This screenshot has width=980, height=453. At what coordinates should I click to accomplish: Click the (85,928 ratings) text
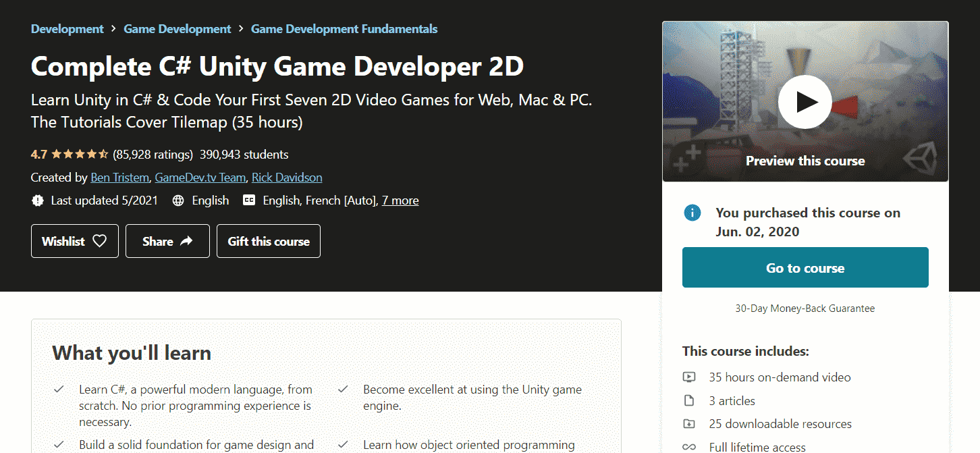pos(153,155)
